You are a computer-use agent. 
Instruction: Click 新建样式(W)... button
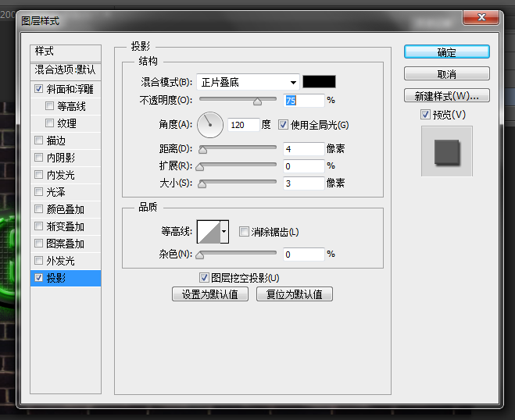(x=446, y=96)
